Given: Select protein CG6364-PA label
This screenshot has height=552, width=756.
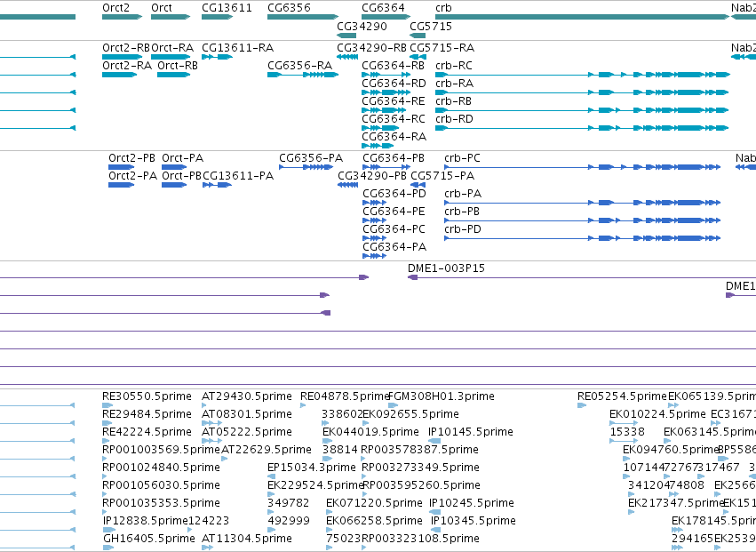Looking at the screenshot, I should point(394,247).
